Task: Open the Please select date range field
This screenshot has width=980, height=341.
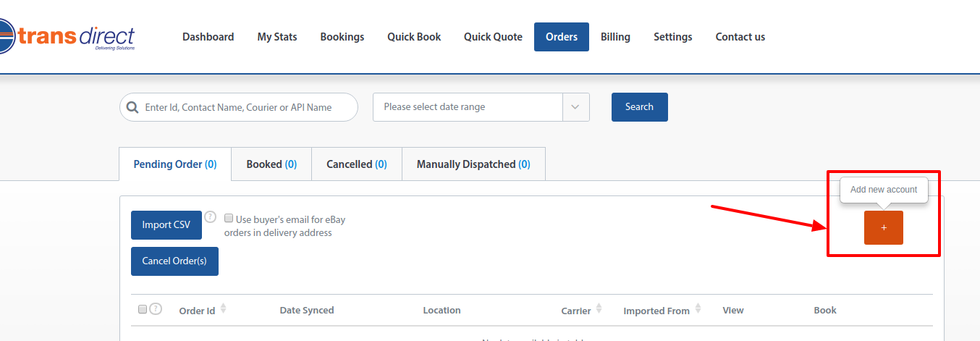Action: point(468,107)
